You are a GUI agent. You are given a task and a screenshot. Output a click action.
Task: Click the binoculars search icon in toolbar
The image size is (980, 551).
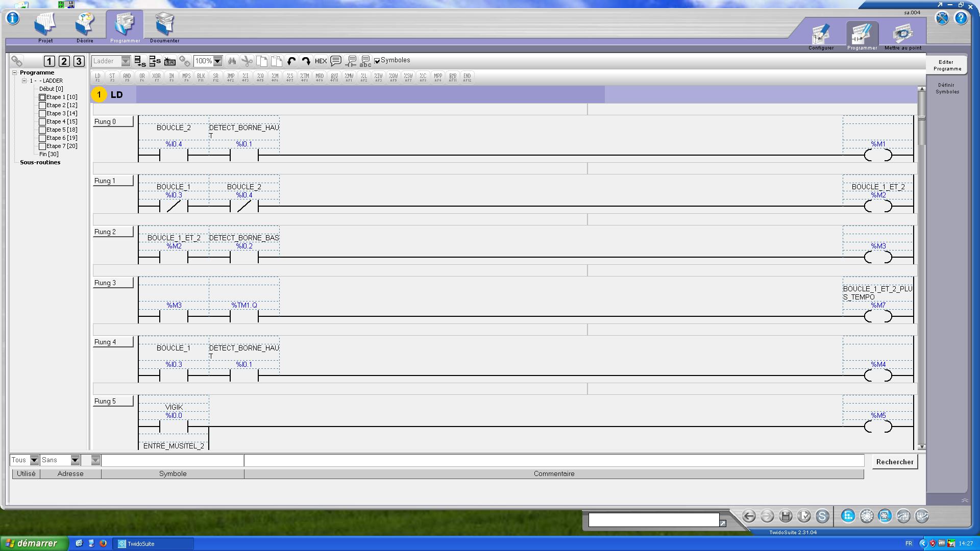coord(232,61)
